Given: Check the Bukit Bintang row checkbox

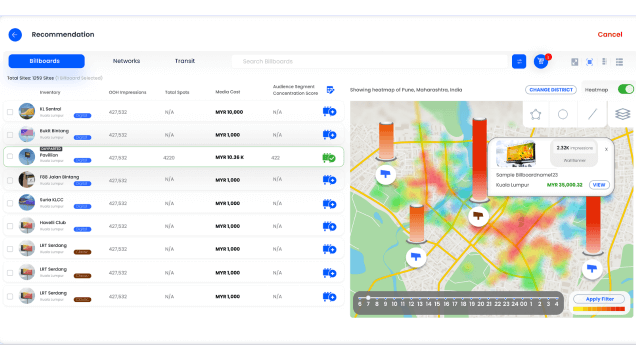Looking at the screenshot, I should tap(10, 135).
